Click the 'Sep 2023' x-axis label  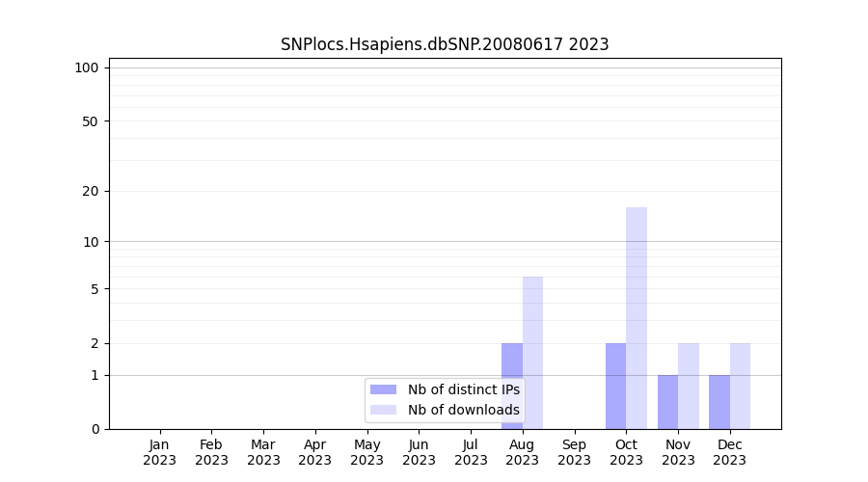tap(574, 452)
